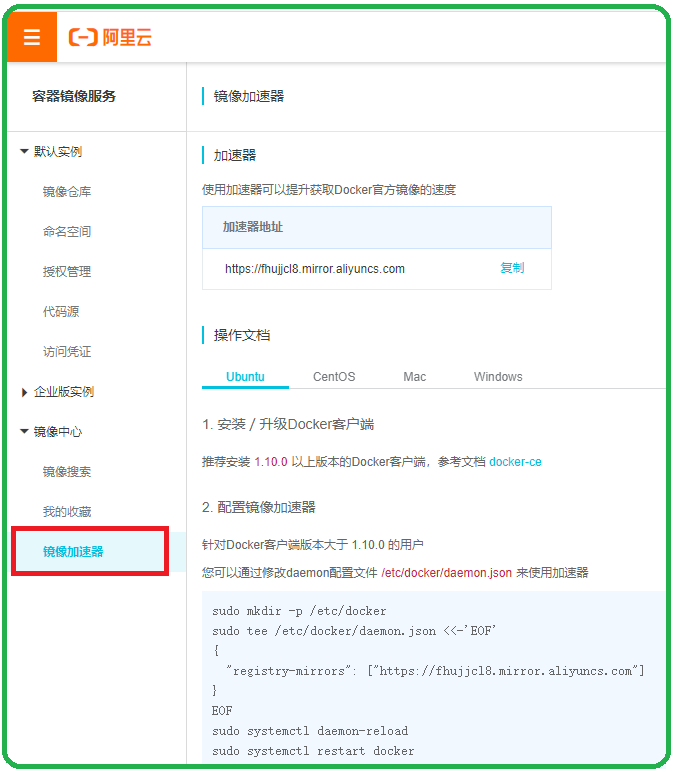The image size is (674, 772).
Task: Click the 操作文档 section heading
Action: click(x=242, y=335)
